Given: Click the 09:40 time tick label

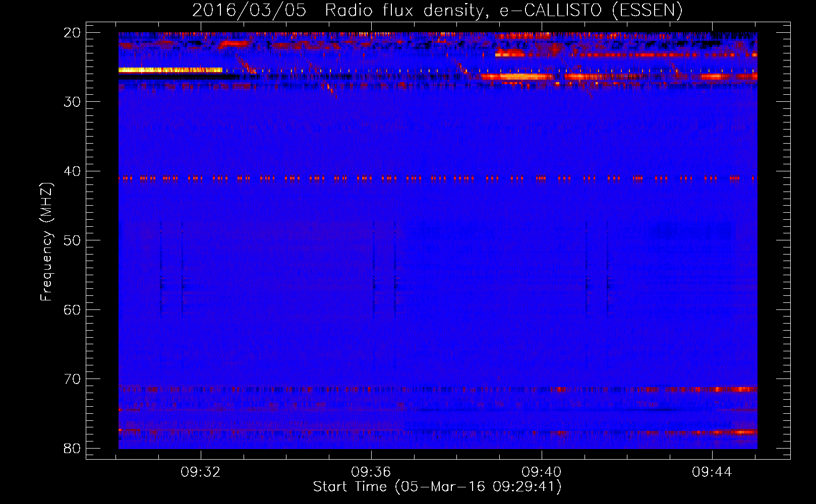Looking at the screenshot, I should [x=542, y=472].
